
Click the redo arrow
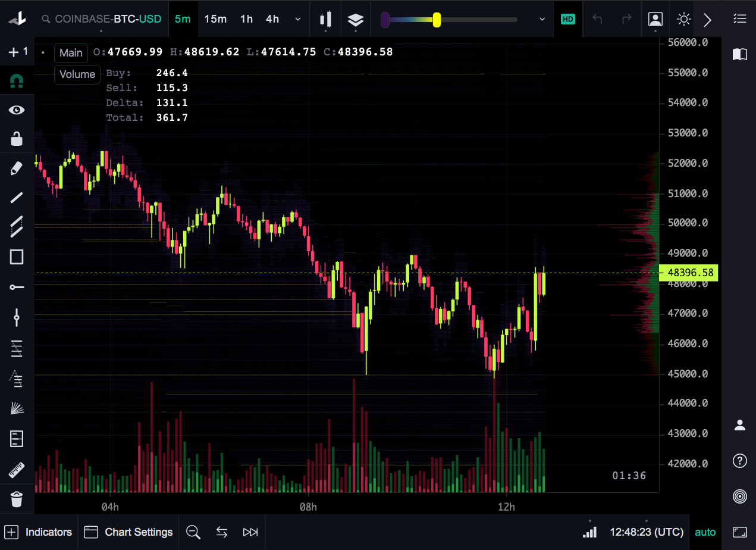tap(626, 19)
